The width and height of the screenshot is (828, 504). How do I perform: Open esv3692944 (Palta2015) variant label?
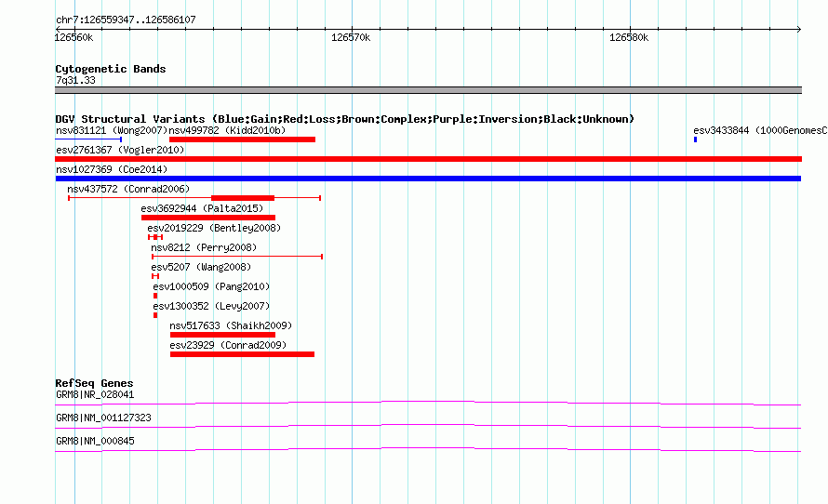[x=202, y=208]
